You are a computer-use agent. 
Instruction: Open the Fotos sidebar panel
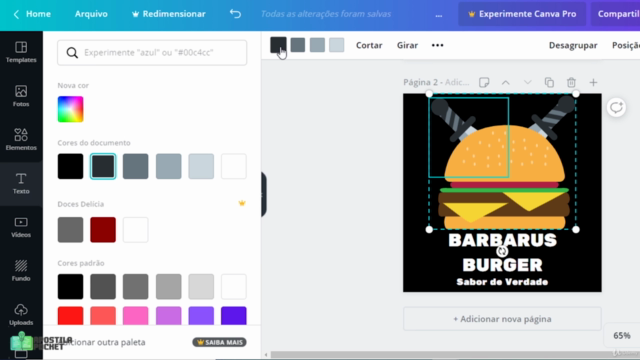[x=21, y=96]
